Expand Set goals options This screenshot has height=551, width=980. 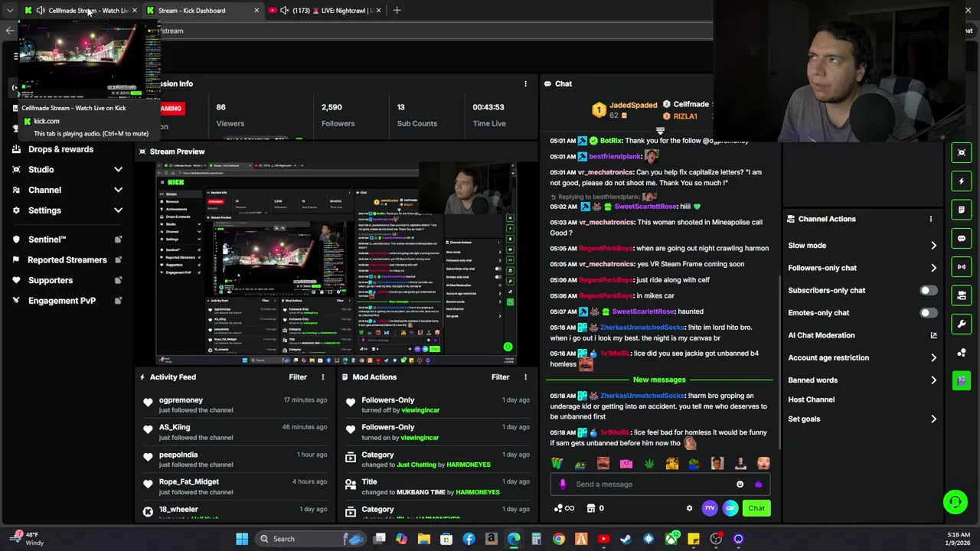pyautogui.click(x=933, y=419)
